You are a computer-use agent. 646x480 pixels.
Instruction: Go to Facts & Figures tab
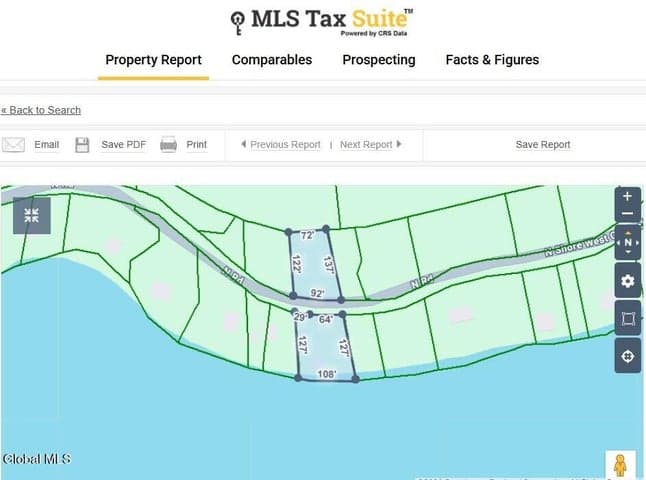coord(492,60)
